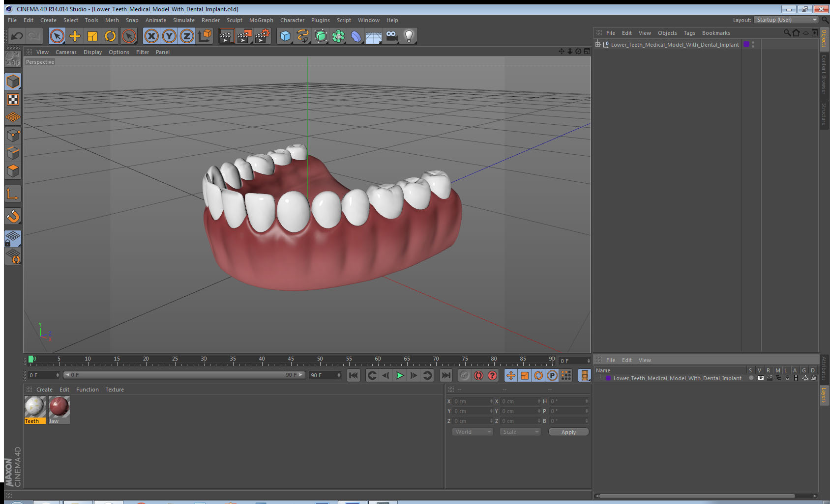Open the Object Manager Bookmarks menu
This screenshot has width=830, height=504.
point(715,33)
